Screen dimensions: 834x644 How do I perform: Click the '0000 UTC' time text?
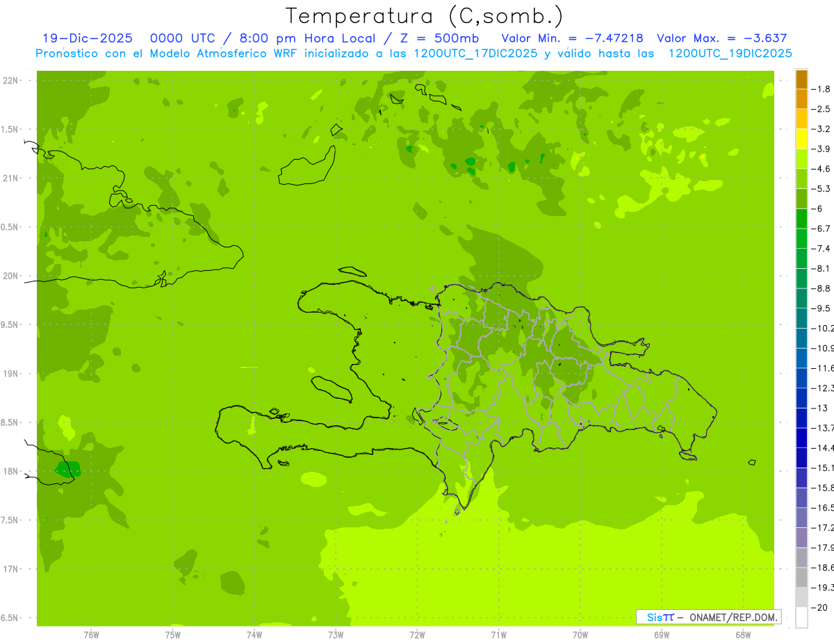point(183,39)
